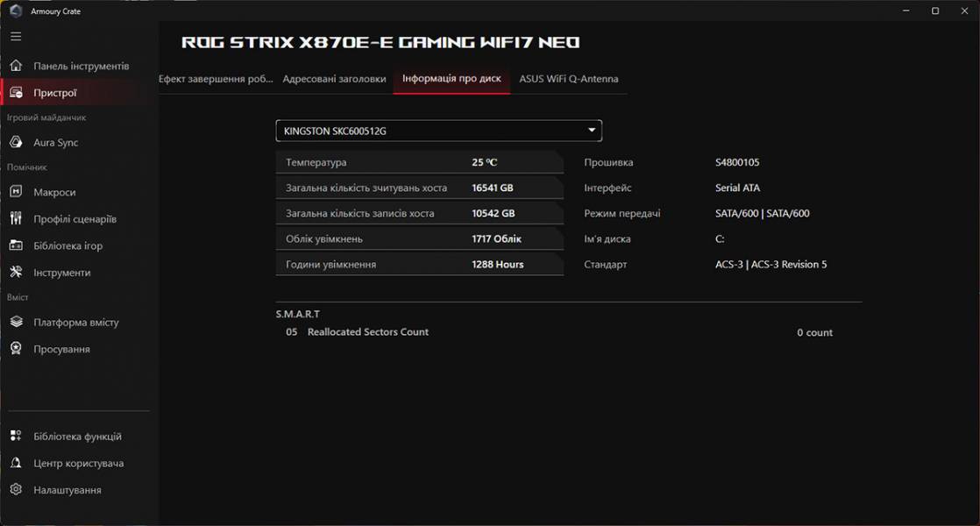
Task: Click the S.M.A.R.T heading
Action: pyautogui.click(x=297, y=314)
